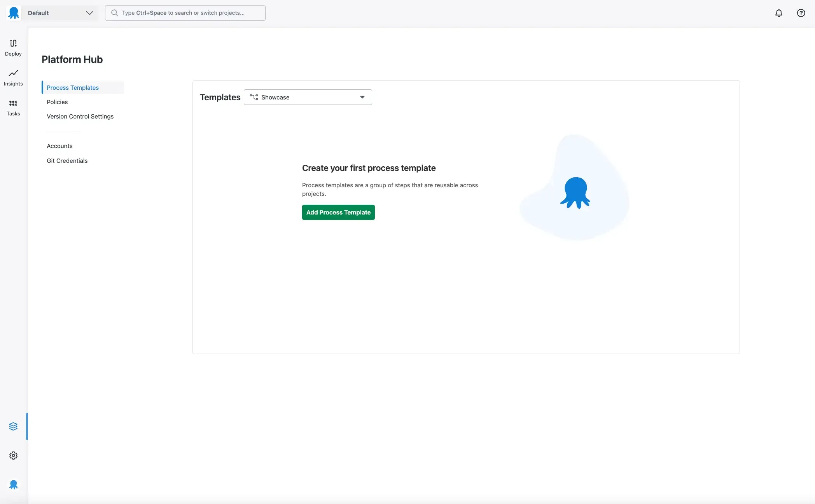The width and height of the screenshot is (815, 504).
Task: Click the Templates heading
Action: [220, 97]
